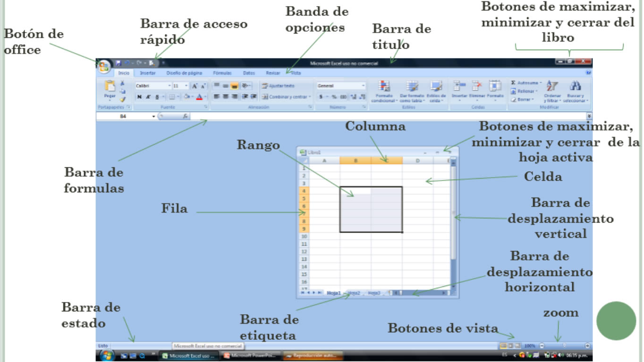Click the Dar formato como tabla icon
The width and height of the screenshot is (644, 362).
tap(412, 86)
